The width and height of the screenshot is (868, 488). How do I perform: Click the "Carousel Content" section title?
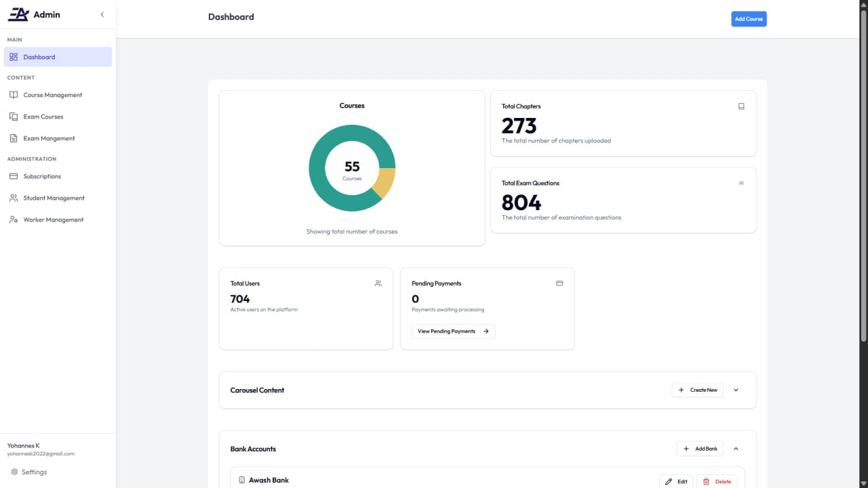(258, 390)
